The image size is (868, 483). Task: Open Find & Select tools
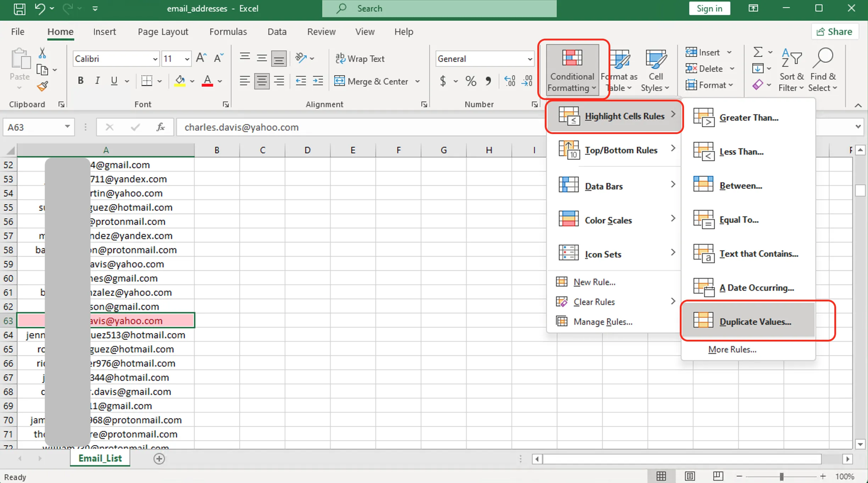click(x=823, y=70)
